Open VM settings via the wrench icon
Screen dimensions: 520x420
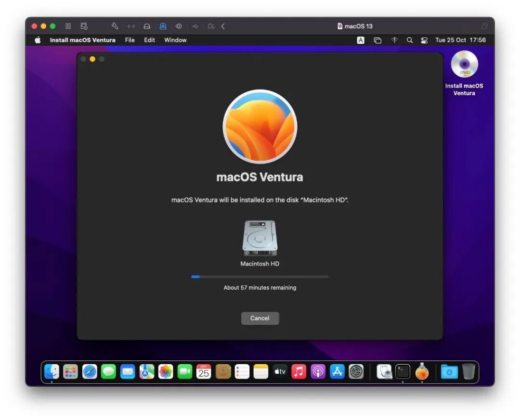pos(115,26)
